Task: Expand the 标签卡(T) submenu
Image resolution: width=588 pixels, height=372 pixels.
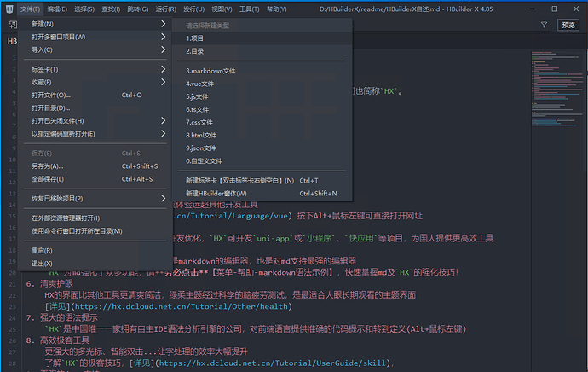Action: pos(163,69)
